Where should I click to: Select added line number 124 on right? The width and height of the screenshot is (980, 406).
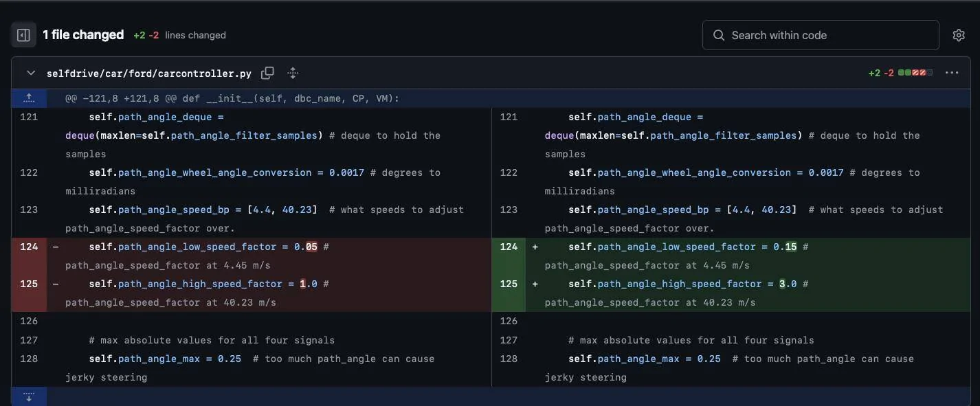(x=509, y=247)
